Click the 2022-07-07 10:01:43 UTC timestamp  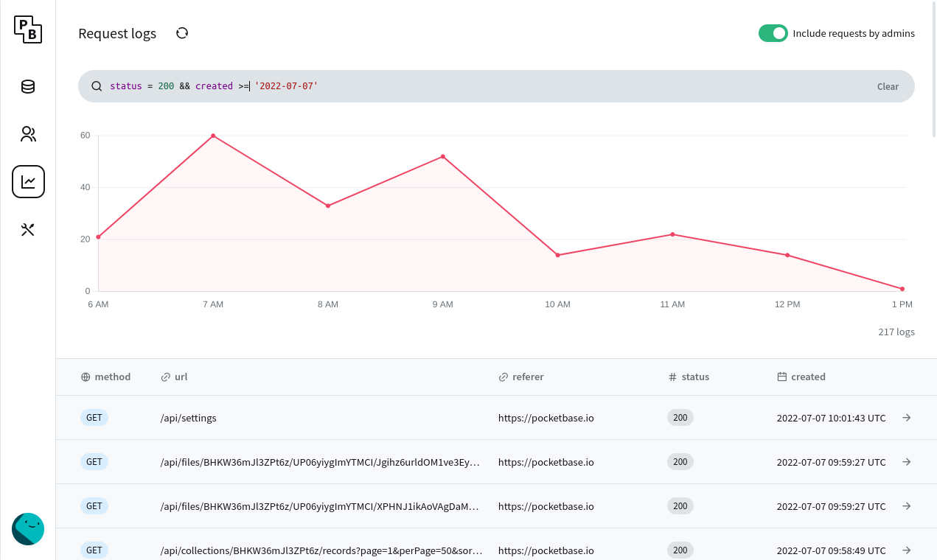[832, 418]
